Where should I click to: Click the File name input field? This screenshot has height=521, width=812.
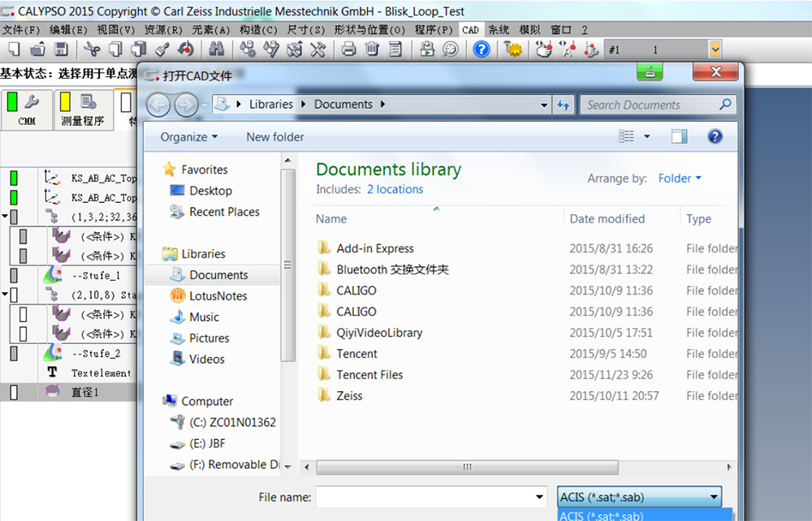tap(431, 497)
